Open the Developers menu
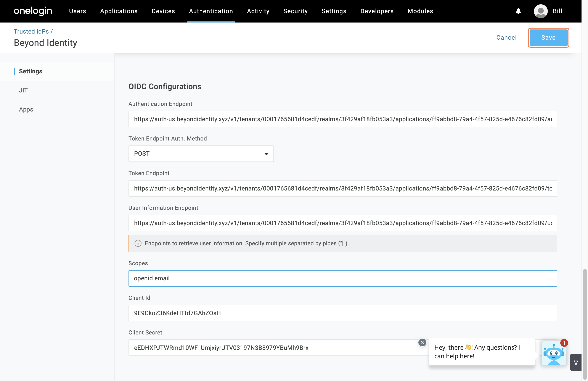The image size is (588, 381). pos(377,11)
